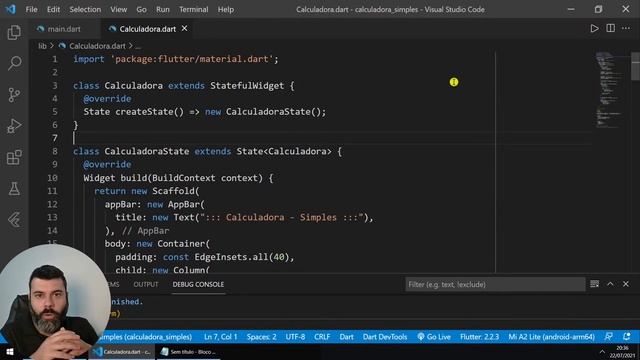Open the Sem título Bloco taskbar item
The image size is (640, 360).
pos(189,352)
